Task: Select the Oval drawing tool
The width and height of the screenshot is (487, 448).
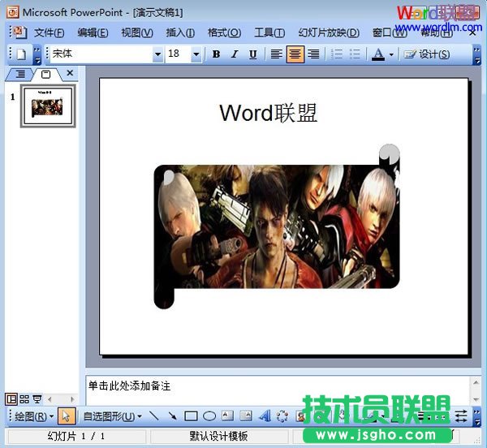Action: pos(209,416)
